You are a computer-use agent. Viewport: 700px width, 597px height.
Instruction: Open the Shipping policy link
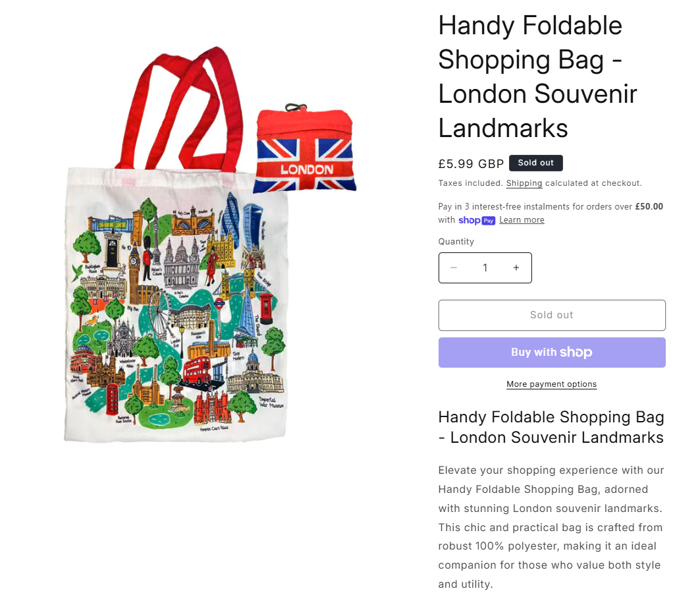tap(524, 183)
